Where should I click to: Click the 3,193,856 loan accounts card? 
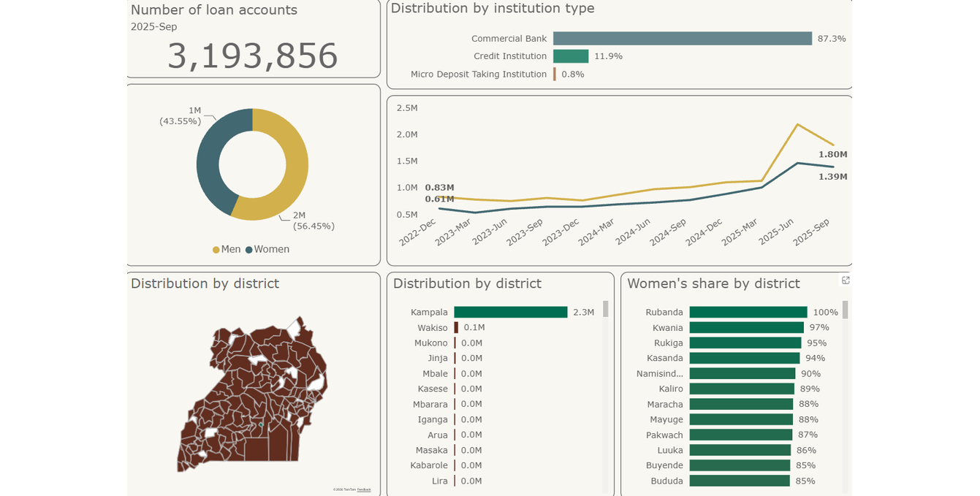pyautogui.click(x=254, y=38)
